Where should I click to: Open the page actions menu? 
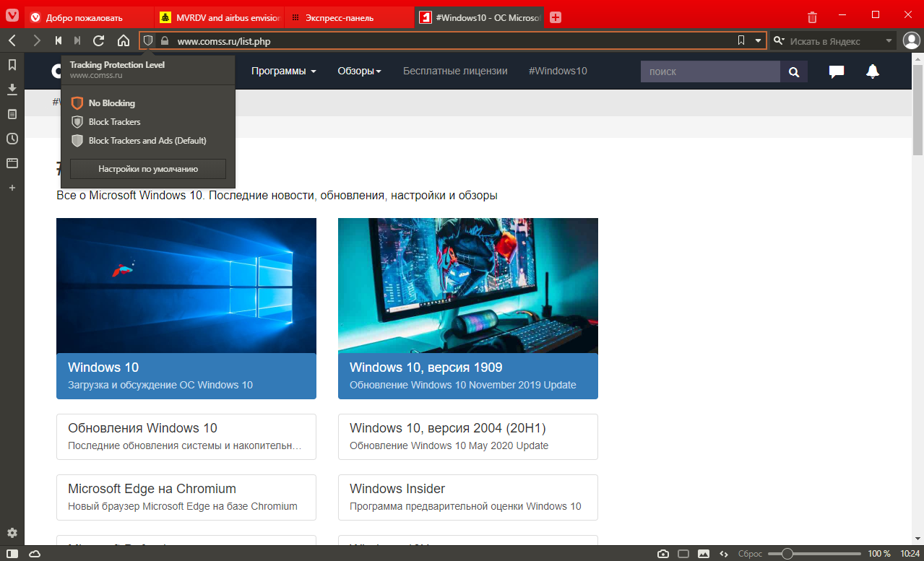click(723, 554)
